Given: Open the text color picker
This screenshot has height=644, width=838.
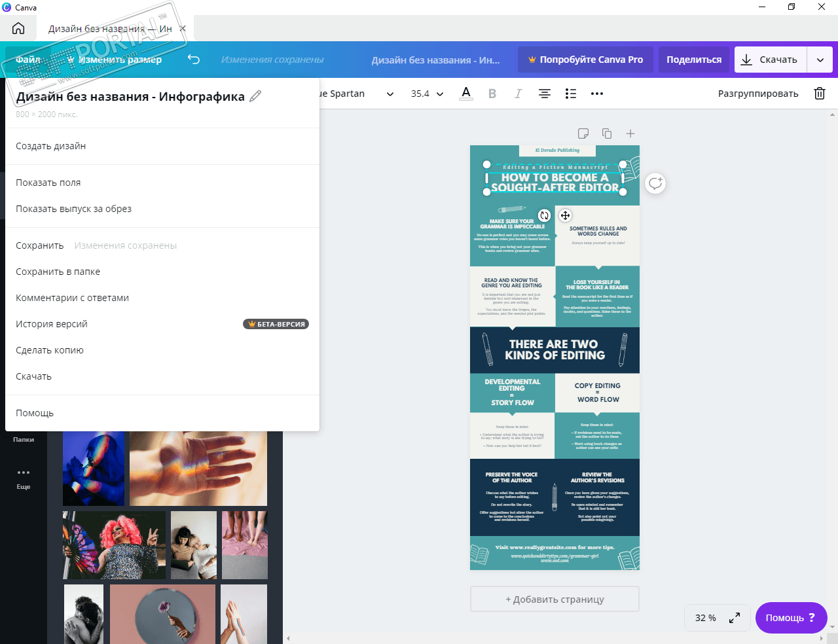Looking at the screenshot, I should (x=466, y=94).
